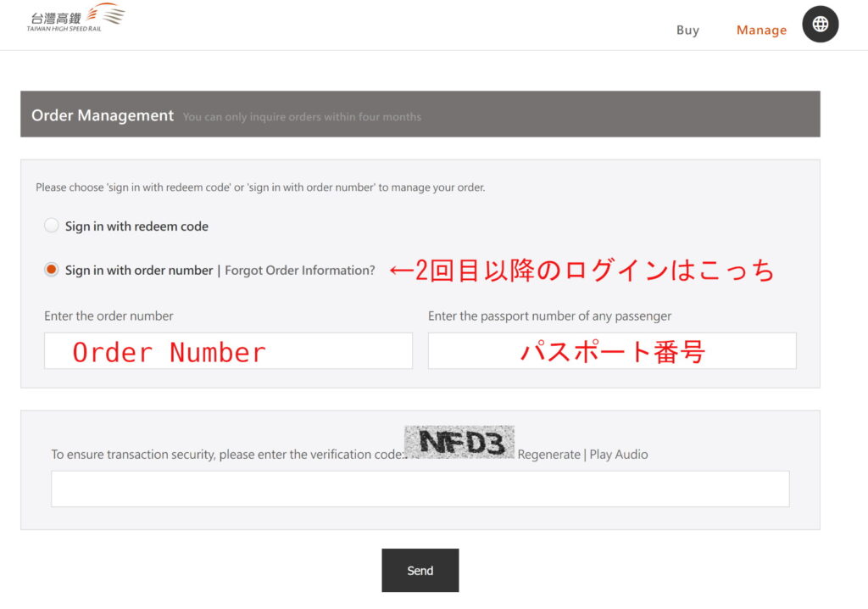This screenshot has height=609, width=868.
Task: Open the Buy menu
Action: coord(687,30)
